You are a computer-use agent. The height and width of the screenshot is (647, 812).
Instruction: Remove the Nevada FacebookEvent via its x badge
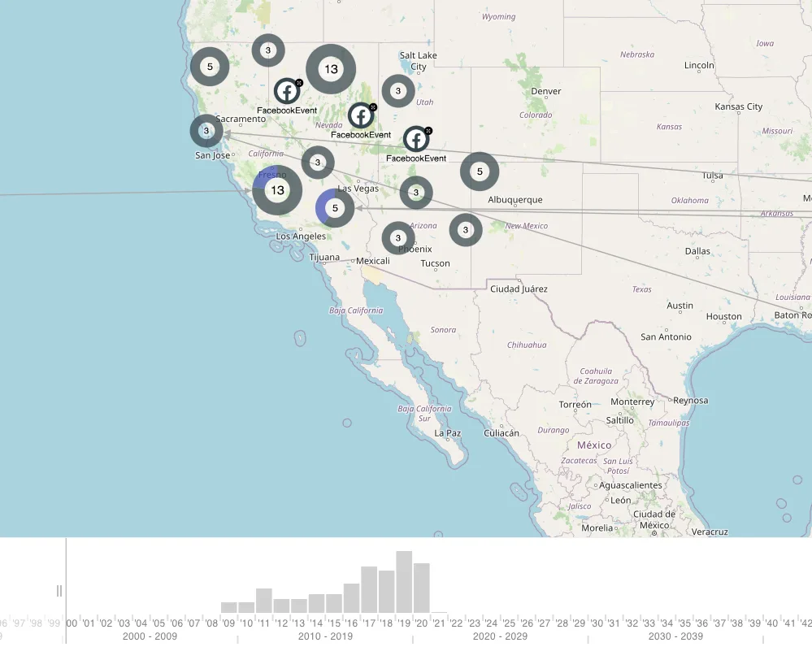point(373,107)
